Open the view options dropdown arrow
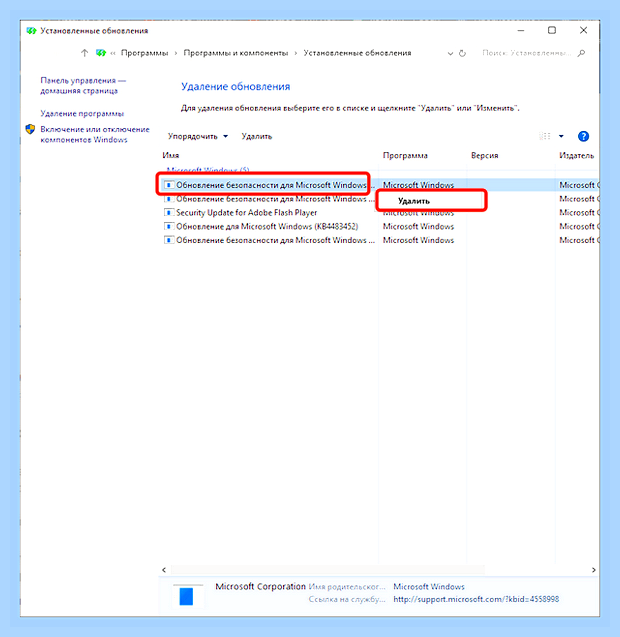Screen dimensions: 620x637 point(561,136)
